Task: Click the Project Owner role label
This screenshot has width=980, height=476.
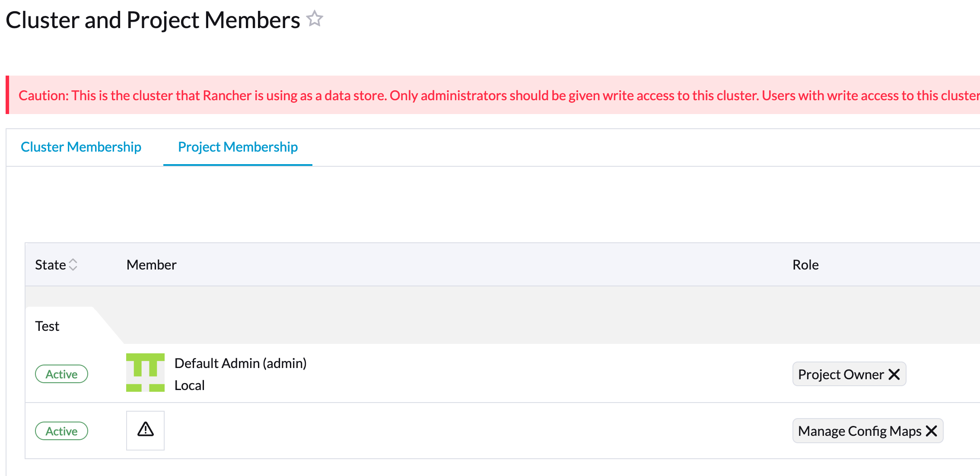Action: tap(840, 374)
